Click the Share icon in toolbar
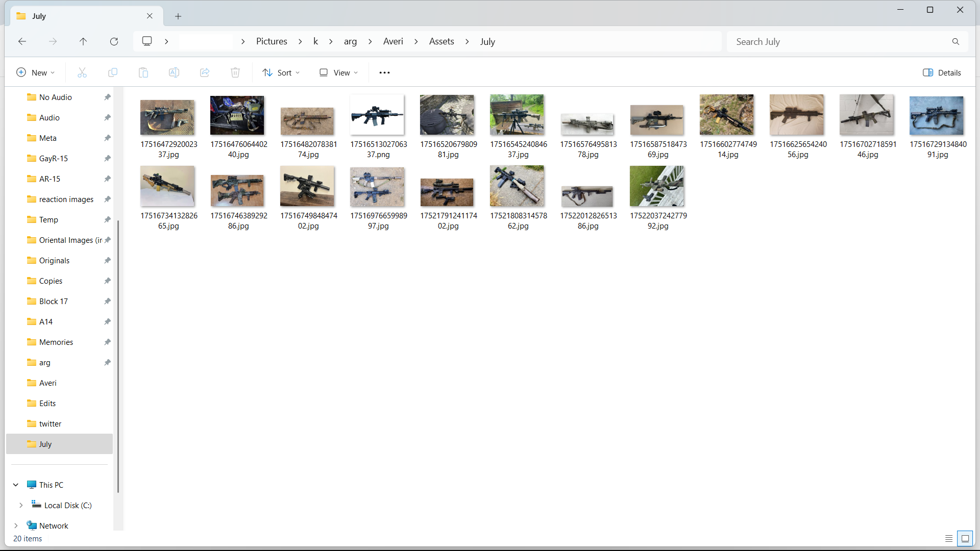Viewport: 980px width, 551px height. coord(205,72)
